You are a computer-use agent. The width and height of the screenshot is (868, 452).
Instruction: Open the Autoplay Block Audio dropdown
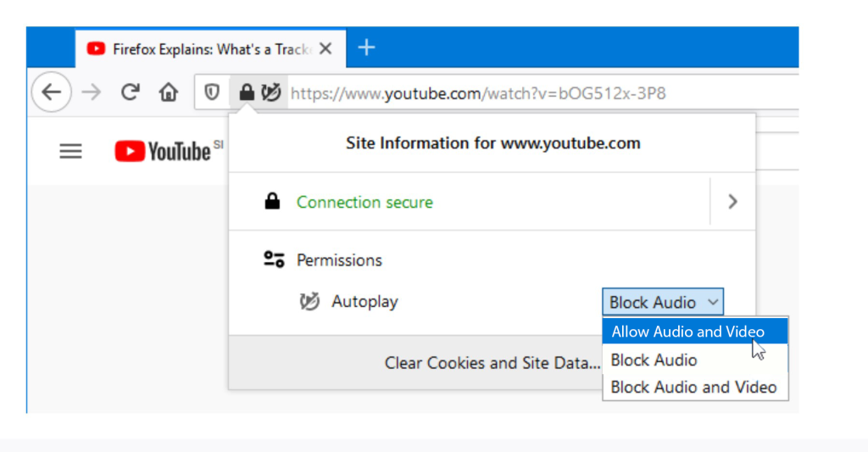coord(663,302)
